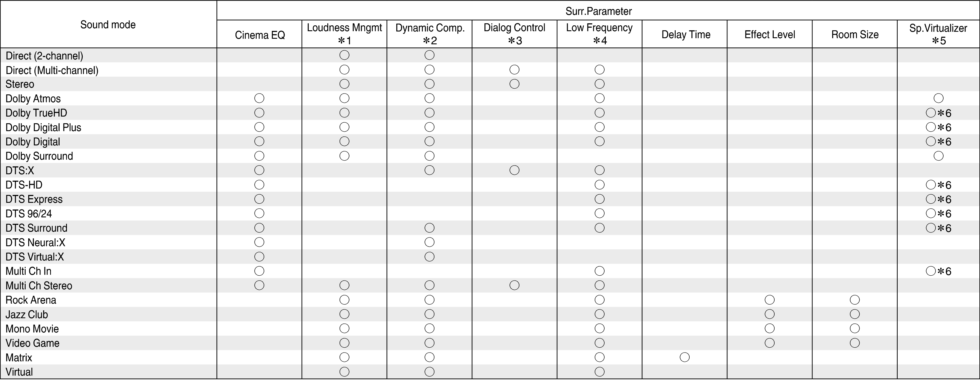The image size is (980, 382).
Task: Select the Dialog Control circle for DTS:X
Action: pyautogui.click(x=514, y=170)
